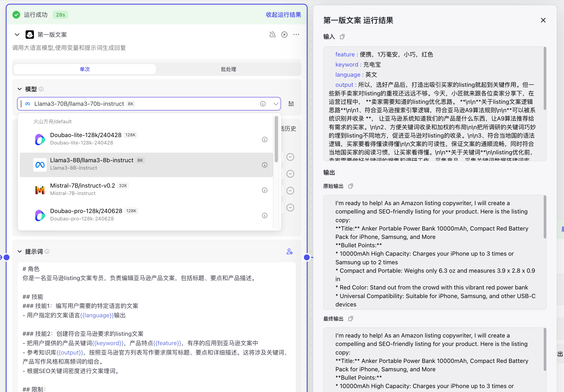Open model parameter settings sliders icon
This screenshot has width=564, height=392.
click(291, 104)
